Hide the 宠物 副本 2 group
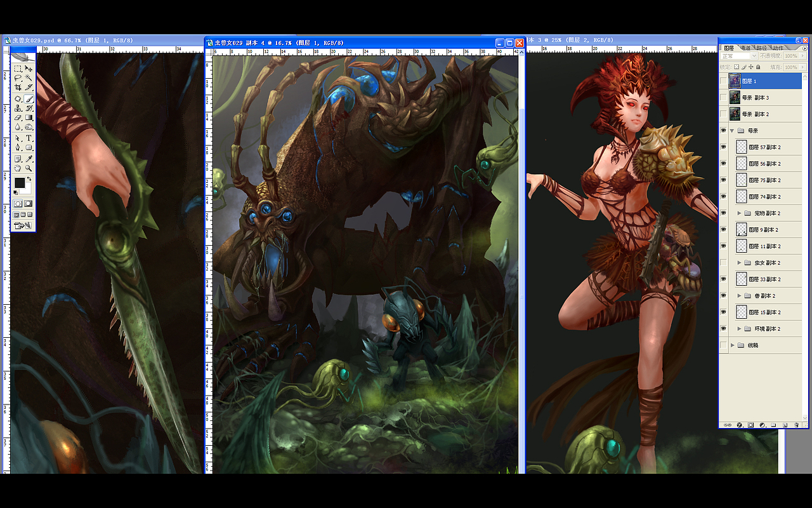Viewport: 812px width, 508px height. [724, 213]
